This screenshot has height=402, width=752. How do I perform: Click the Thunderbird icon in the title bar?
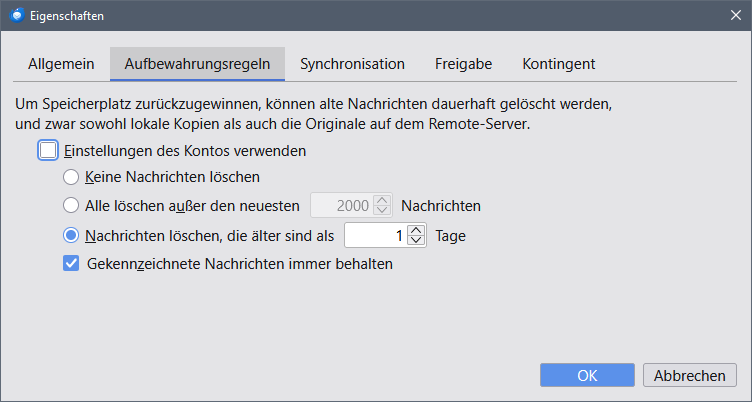[15, 15]
